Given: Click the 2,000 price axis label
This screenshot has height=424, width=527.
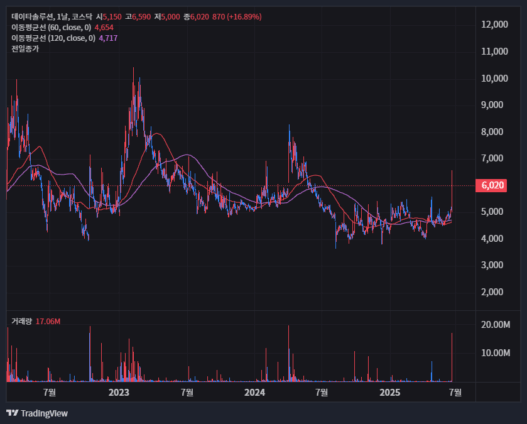Looking at the screenshot, I should click(x=492, y=292).
